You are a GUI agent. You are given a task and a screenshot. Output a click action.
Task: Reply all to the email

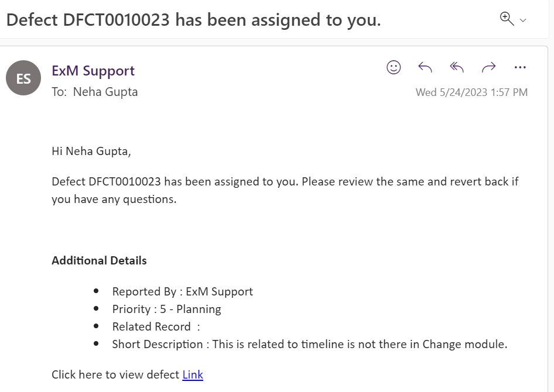click(x=457, y=67)
